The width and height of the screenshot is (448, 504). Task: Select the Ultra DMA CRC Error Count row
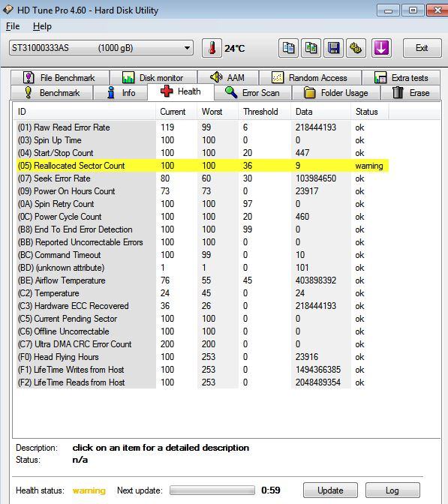203,344
